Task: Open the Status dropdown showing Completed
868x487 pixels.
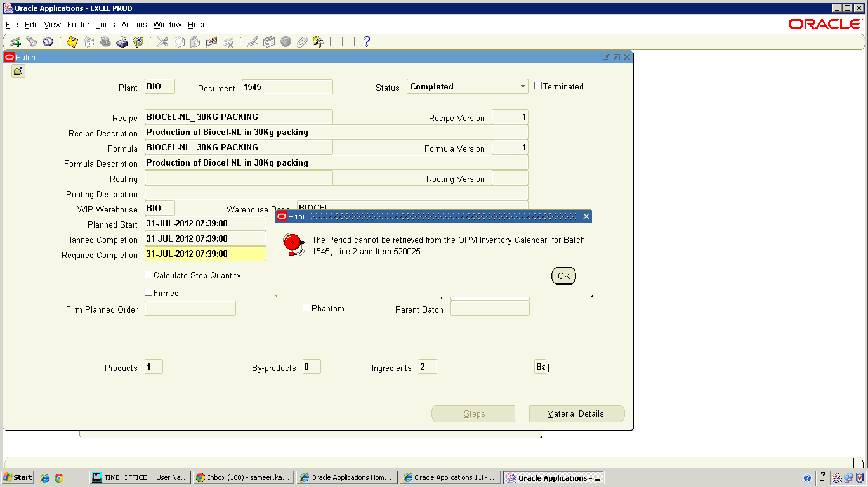Action: pos(468,87)
